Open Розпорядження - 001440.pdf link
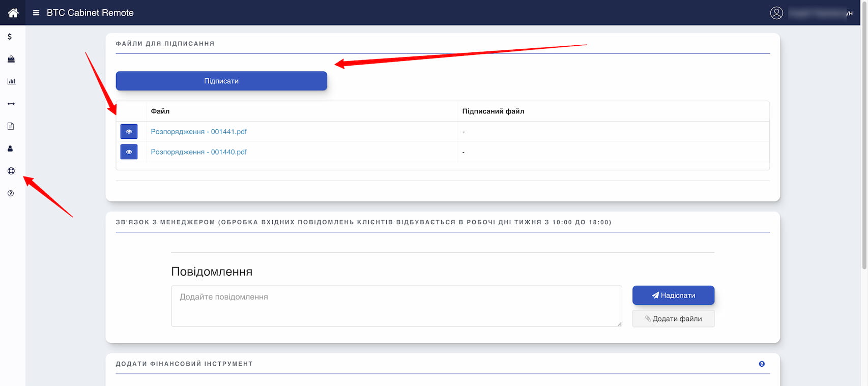Screen dimensions: 868x386 click(198, 152)
